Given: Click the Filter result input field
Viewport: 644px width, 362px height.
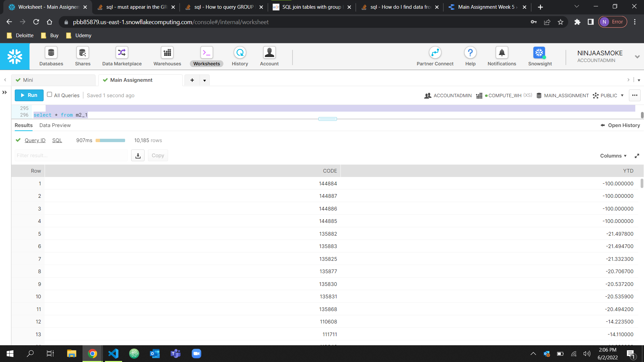Looking at the screenshot, I should tap(71, 155).
